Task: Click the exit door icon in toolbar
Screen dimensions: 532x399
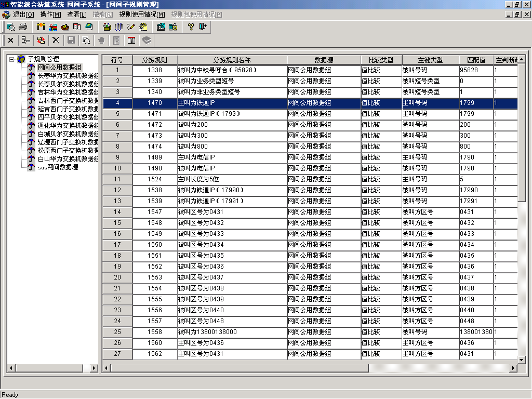Action: [203, 26]
